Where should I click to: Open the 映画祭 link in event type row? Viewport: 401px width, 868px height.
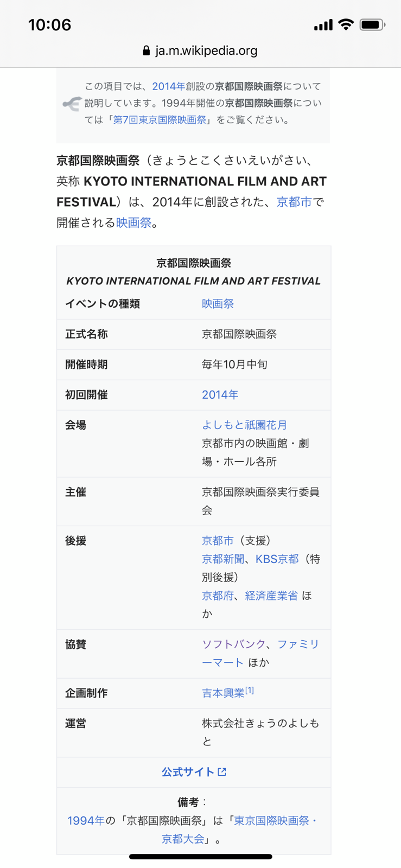click(x=218, y=304)
